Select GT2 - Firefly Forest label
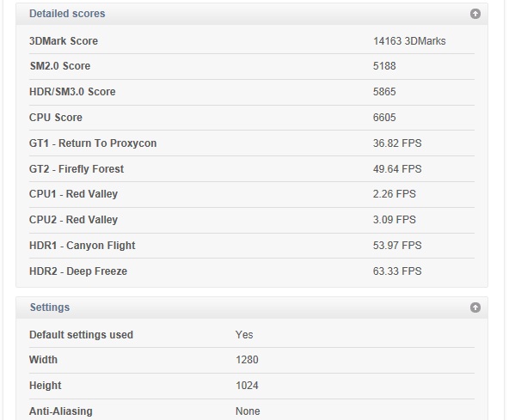Viewport: 509px width, 420px height. [x=77, y=168]
